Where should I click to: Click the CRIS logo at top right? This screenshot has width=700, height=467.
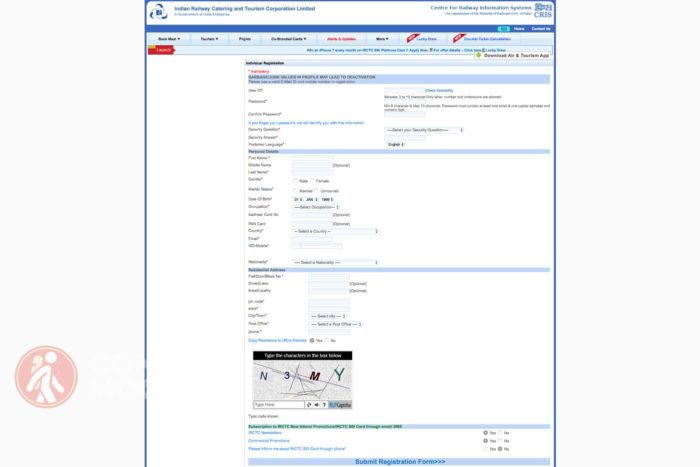point(543,11)
